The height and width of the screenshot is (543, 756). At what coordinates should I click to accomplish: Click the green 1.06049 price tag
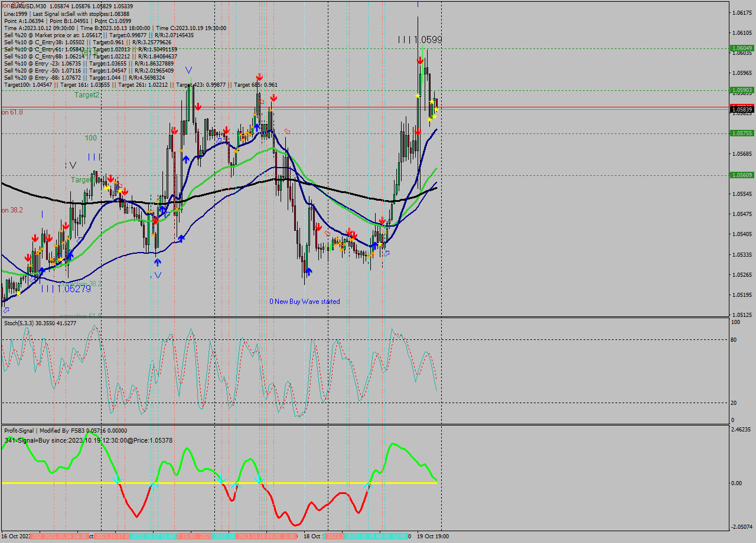[742, 48]
